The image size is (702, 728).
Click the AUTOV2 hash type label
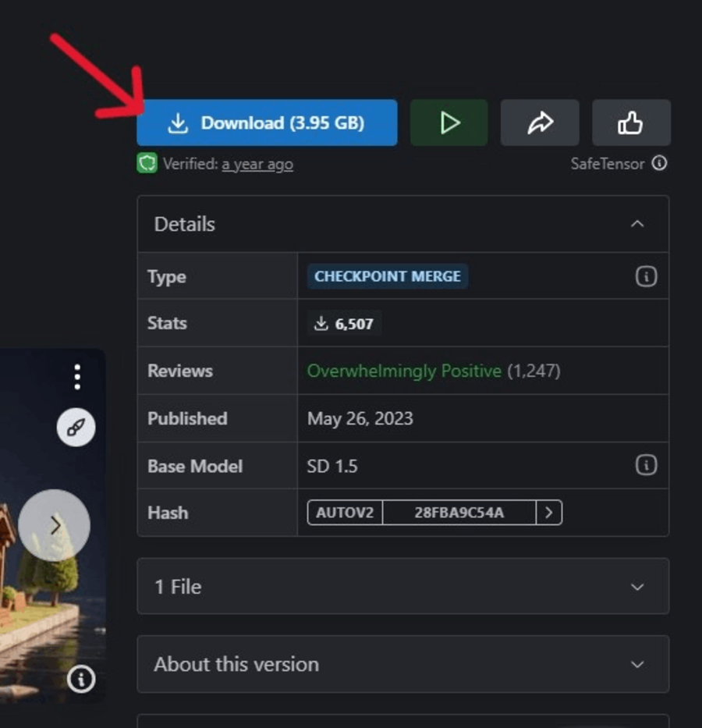pos(345,513)
